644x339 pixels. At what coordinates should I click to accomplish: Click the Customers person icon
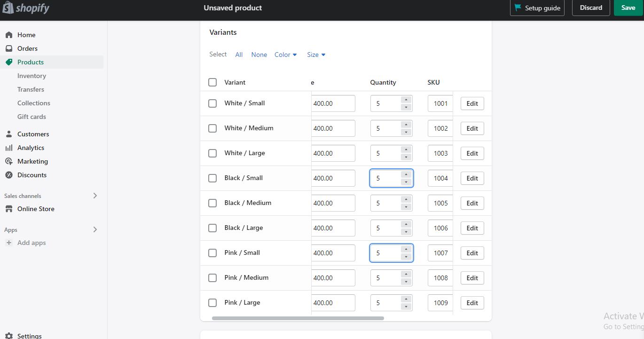coord(9,134)
